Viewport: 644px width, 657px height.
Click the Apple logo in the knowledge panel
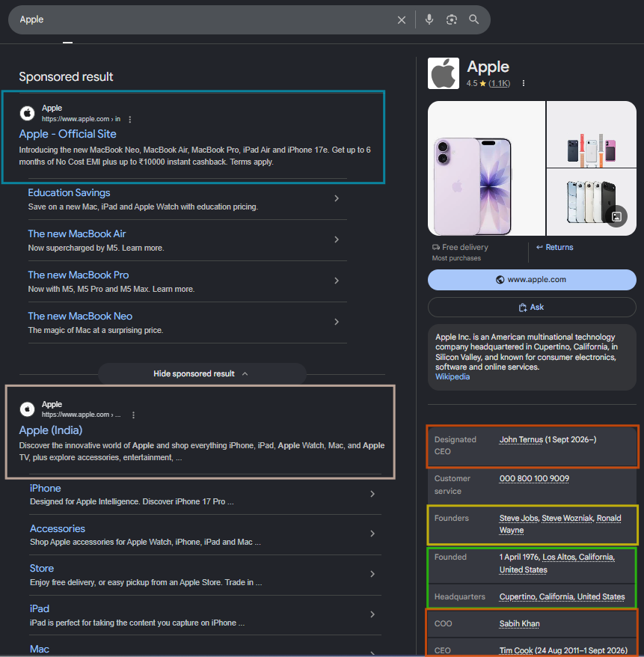(x=443, y=73)
